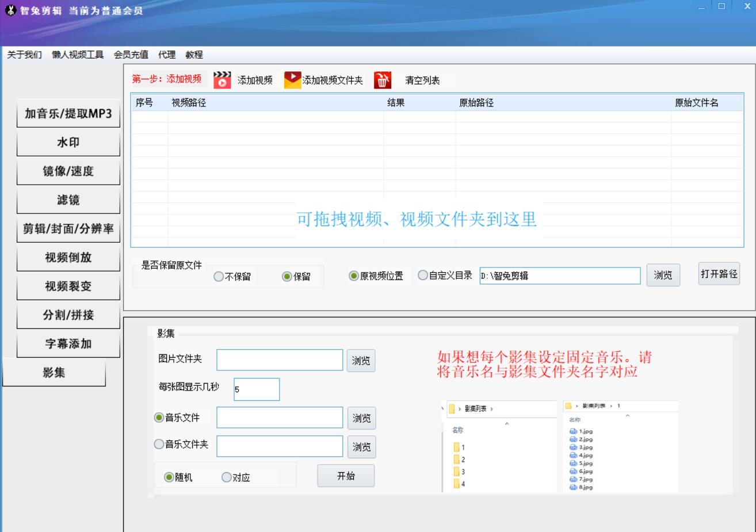This screenshot has width=756, height=532.
Task: Choose the 随机 music matching mode
Action: (178, 477)
